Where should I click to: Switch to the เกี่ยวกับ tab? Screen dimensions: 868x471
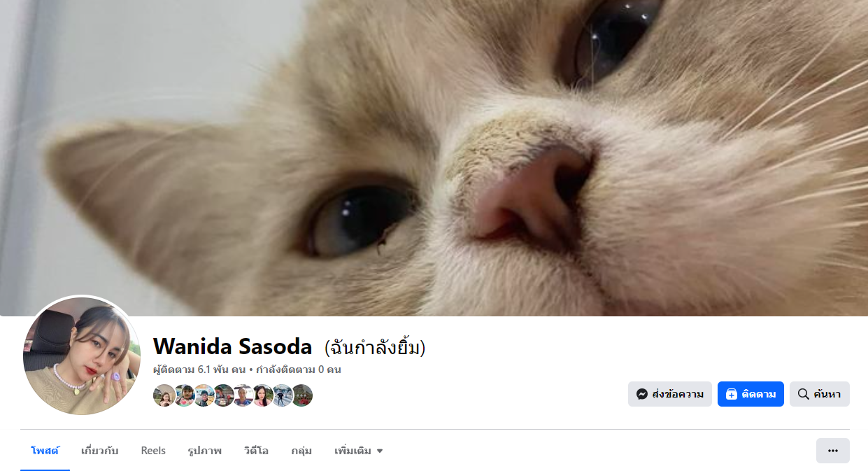99,451
